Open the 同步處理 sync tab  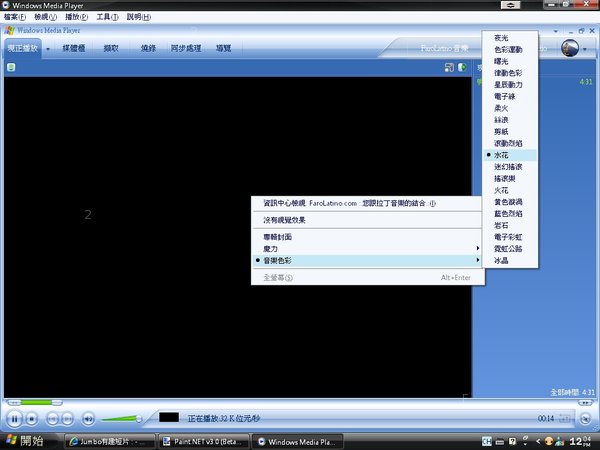tap(186, 48)
